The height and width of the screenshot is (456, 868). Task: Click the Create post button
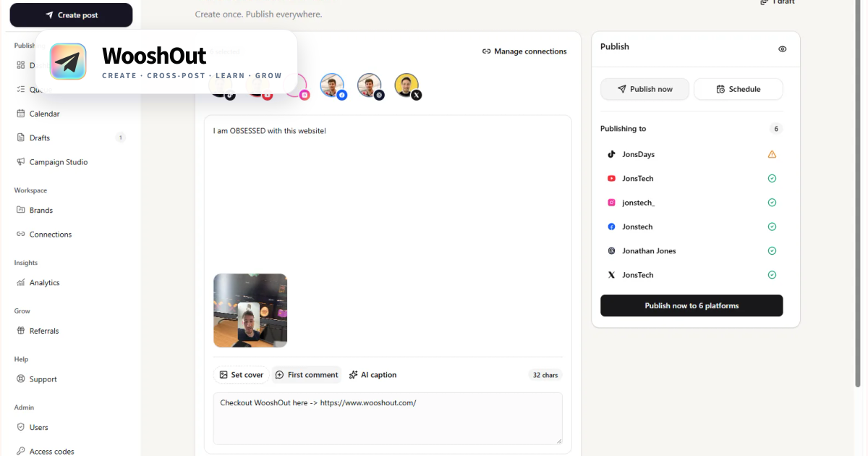[x=71, y=15]
